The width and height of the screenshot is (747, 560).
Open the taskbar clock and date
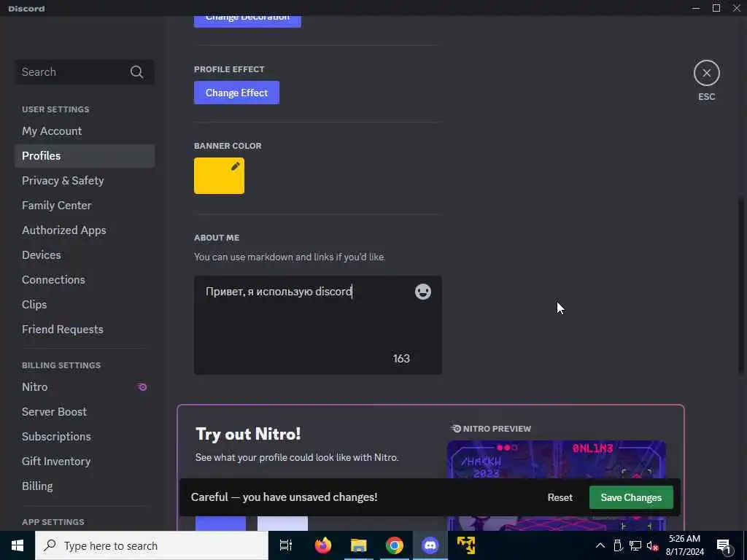[684, 545]
